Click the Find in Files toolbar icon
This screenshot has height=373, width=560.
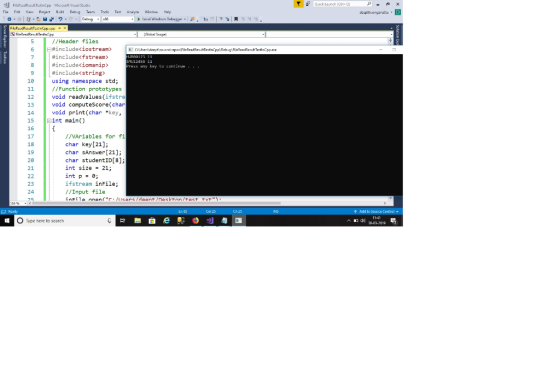[x=192, y=19]
